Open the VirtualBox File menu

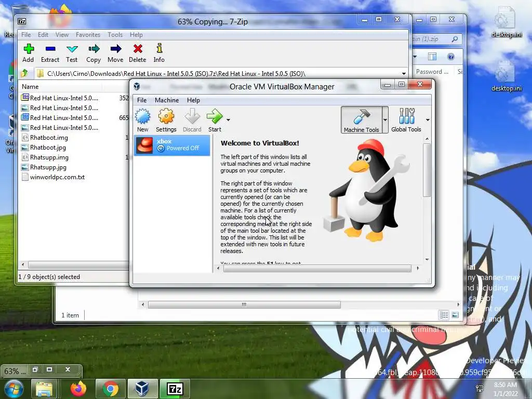(x=142, y=100)
